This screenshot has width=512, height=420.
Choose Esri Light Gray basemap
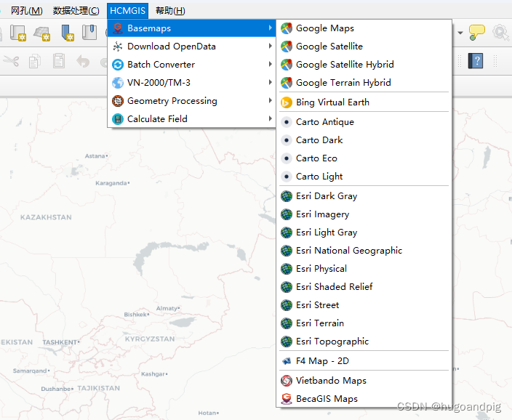click(x=364, y=233)
